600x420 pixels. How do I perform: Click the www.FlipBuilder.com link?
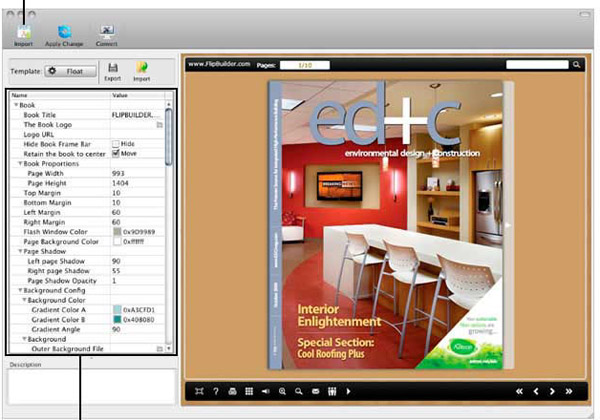pyautogui.click(x=219, y=64)
